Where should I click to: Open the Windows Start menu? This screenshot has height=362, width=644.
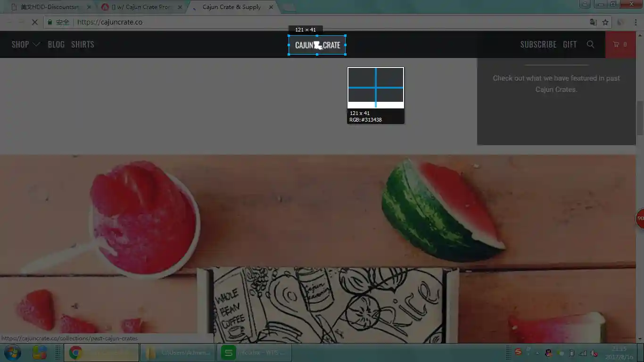click(13, 353)
